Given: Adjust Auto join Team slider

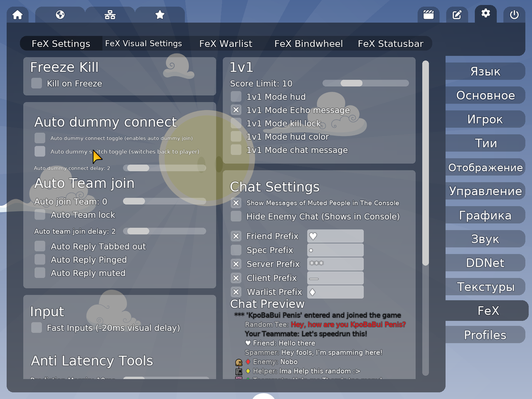Looking at the screenshot, I should pyautogui.click(x=165, y=201).
